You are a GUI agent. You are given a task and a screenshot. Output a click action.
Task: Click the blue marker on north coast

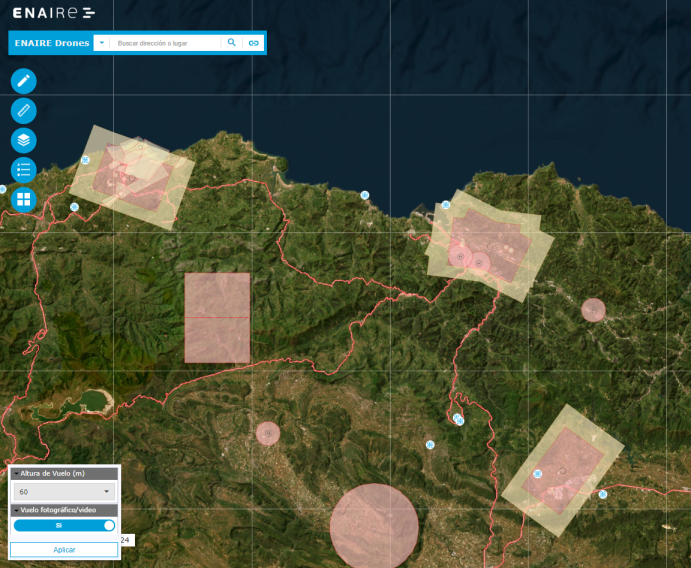click(x=364, y=195)
